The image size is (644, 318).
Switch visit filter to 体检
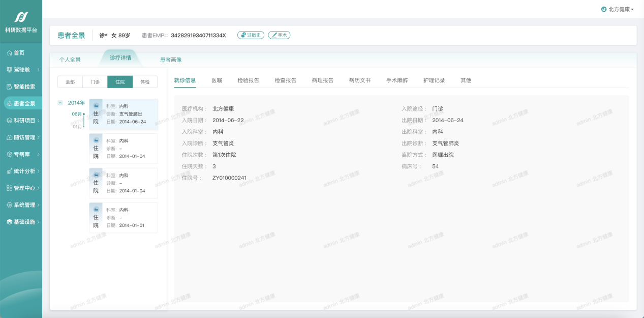pyautogui.click(x=145, y=82)
